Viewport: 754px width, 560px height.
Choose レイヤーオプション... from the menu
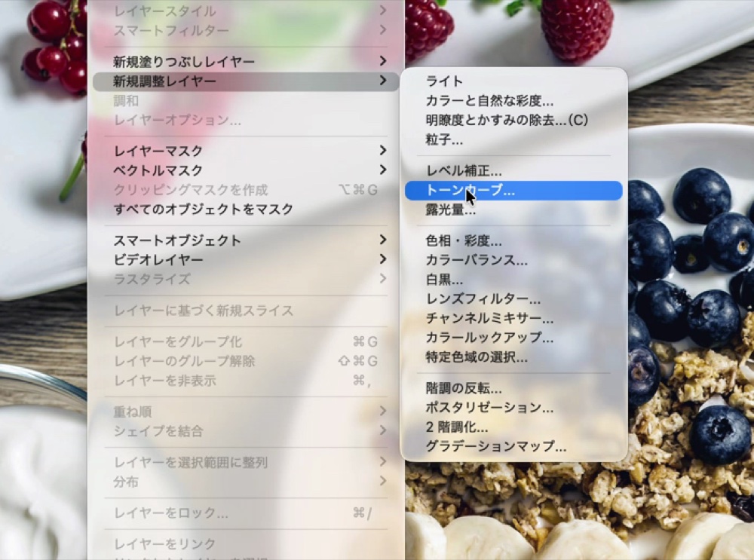(246, 120)
